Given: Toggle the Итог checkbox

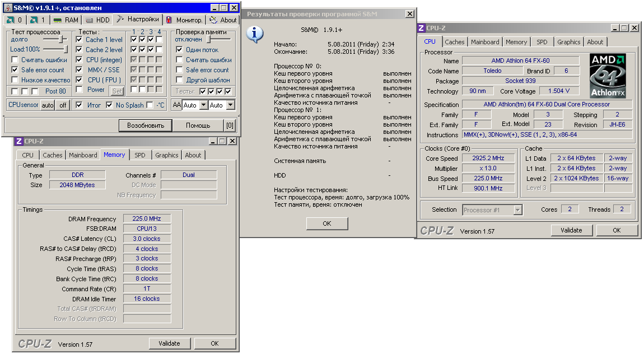Looking at the screenshot, I should [80, 105].
